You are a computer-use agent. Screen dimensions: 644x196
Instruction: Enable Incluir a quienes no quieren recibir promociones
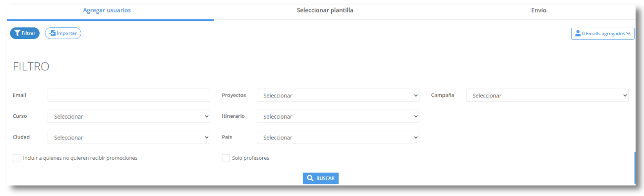pyautogui.click(x=17, y=158)
